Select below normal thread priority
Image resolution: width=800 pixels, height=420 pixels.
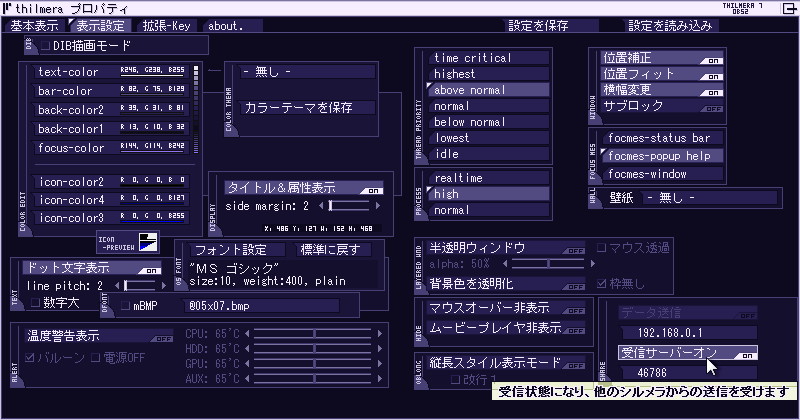pos(489,122)
